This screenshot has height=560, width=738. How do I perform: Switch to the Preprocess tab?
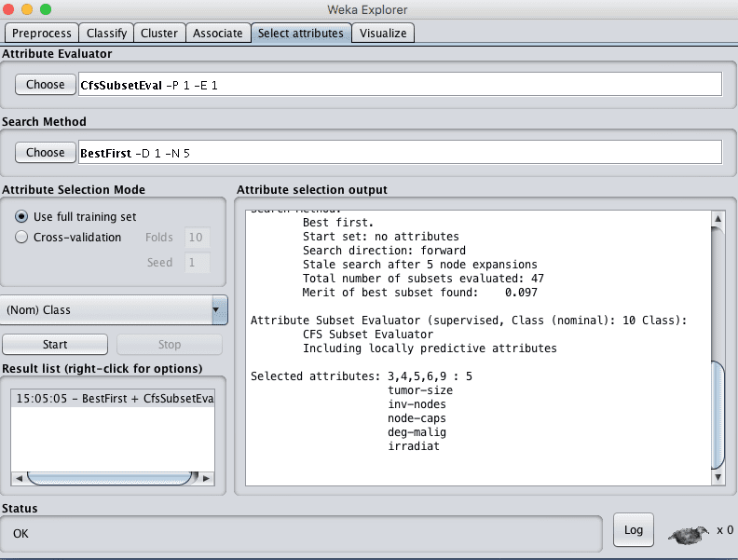pyautogui.click(x=41, y=33)
